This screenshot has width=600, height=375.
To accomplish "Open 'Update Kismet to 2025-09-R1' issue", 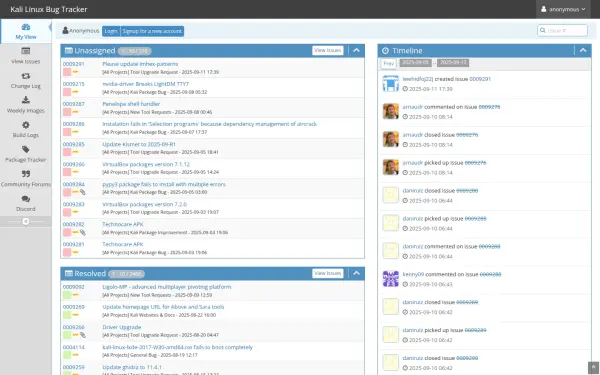I will click(x=139, y=144).
